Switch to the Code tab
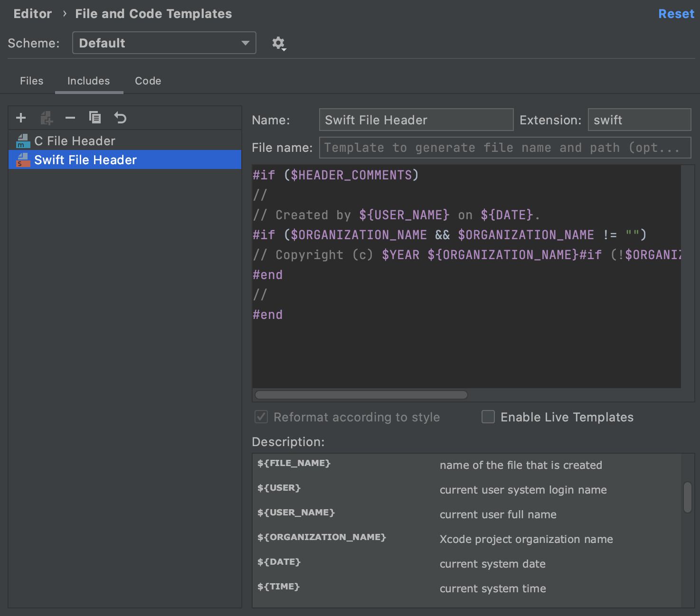 pos(148,81)
